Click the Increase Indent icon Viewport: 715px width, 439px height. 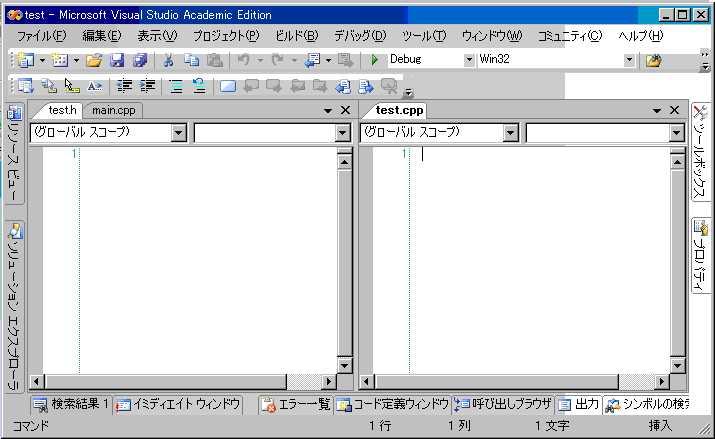point(148,86)
